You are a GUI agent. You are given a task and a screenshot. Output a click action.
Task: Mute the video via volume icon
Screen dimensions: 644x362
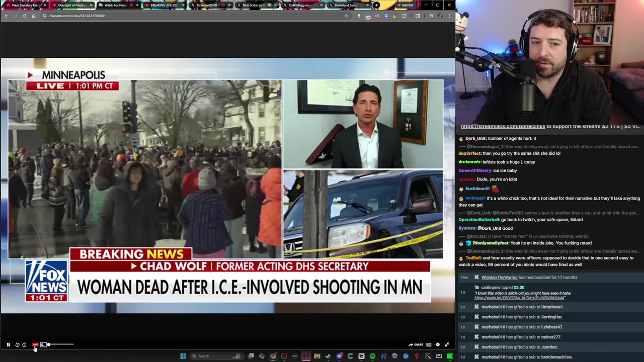coord(43,344)
